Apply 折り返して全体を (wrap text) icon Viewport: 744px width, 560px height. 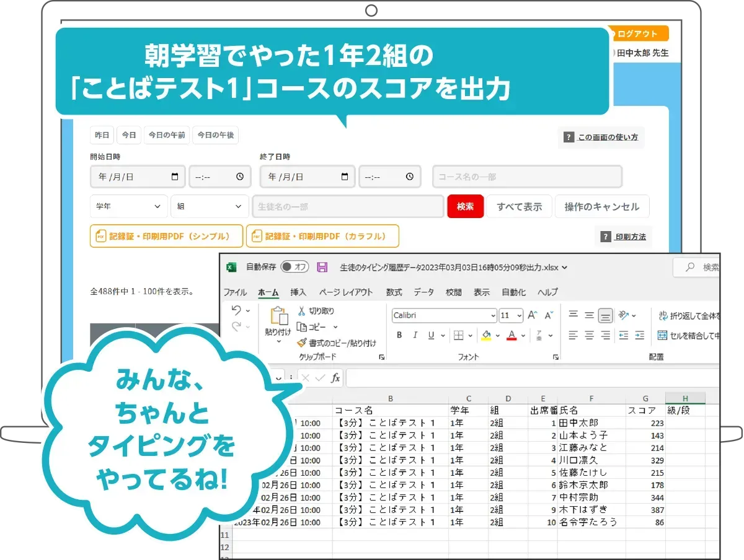point(662,315)
